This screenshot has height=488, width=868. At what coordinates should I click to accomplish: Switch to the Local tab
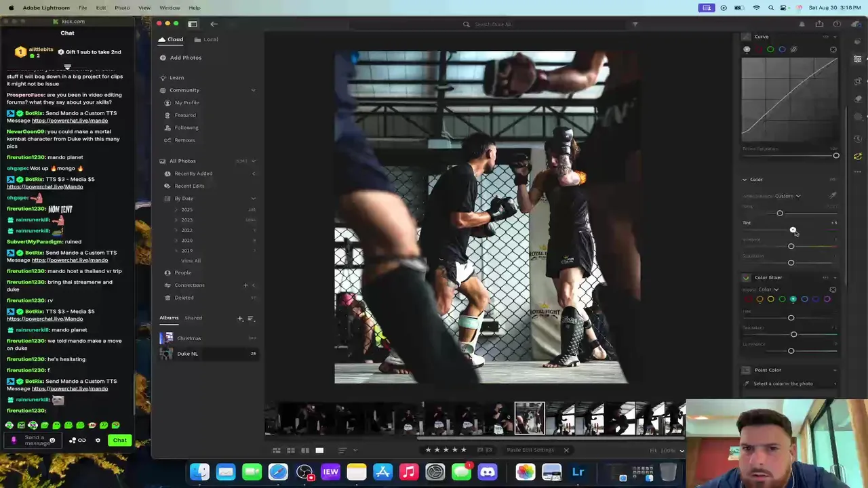pyautogui.click(x=206, y=39)
